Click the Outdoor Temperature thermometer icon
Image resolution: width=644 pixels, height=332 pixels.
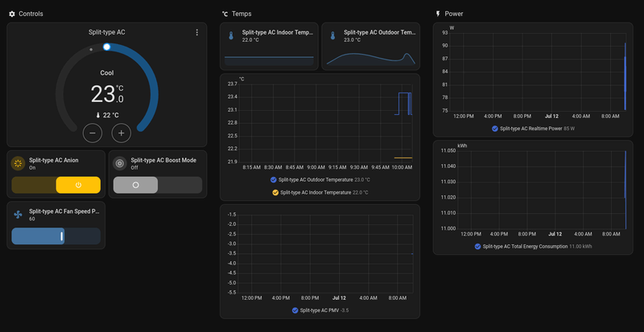tap(332, 35)
